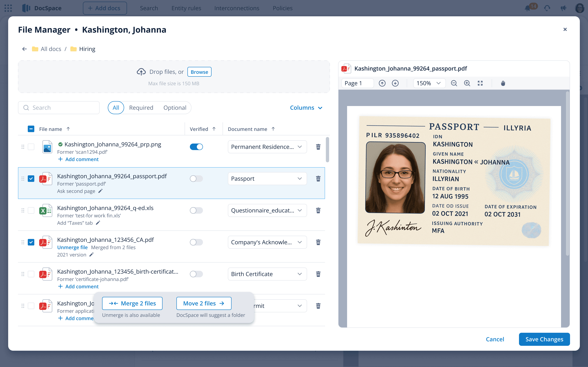Turn off Verified toggle for prp.png

pyautogui.click(x=196, y=147)
